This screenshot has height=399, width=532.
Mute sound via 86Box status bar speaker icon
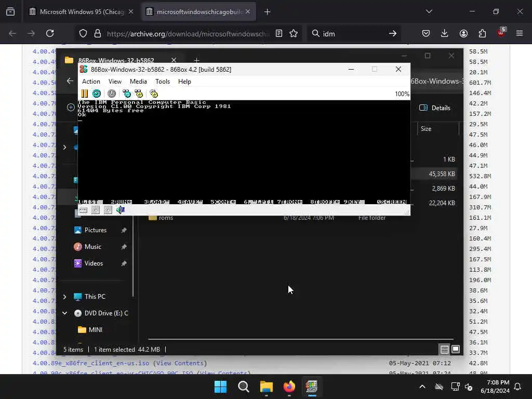tap(121, 210)
